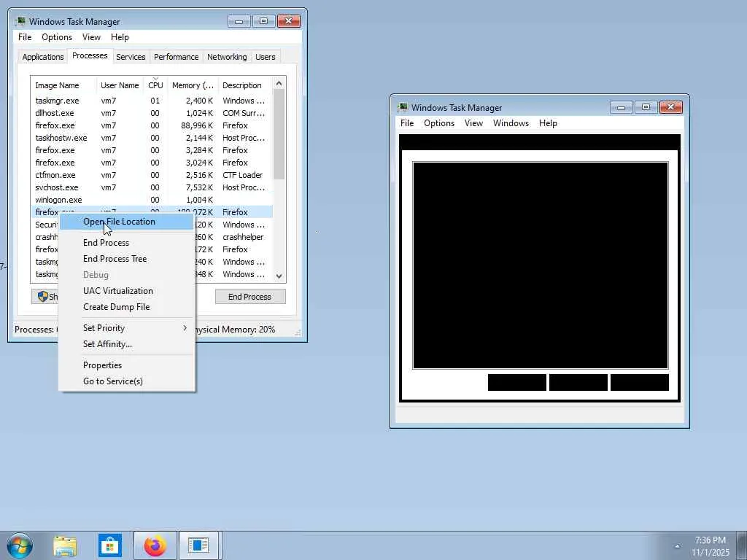Screen dimensions: 747x560
Task: Select firefox.exe row using 88,996 K
Action: click(x=152, y=125)
